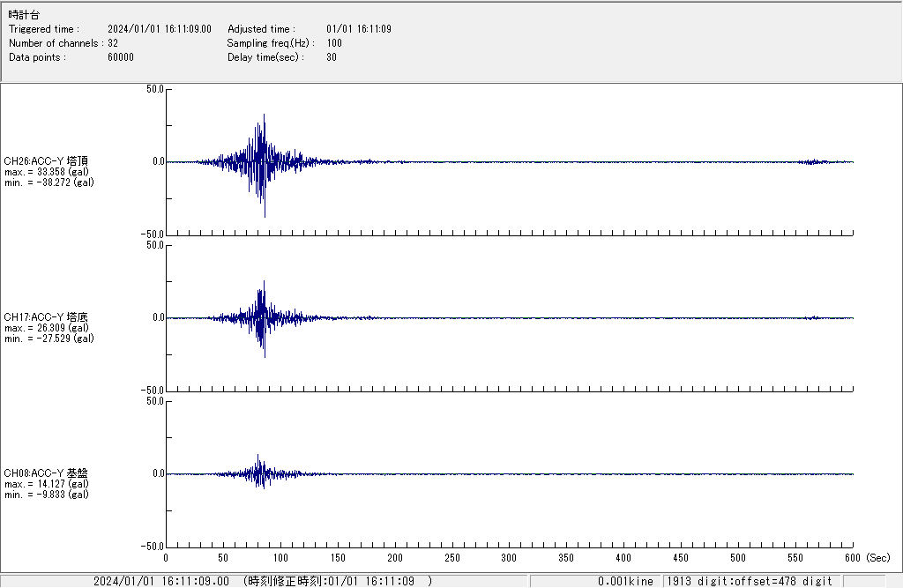Screen dimensions: 903x588
Task: Select the CH08:ACC-Y 基盤 channel label
Action: pos(46,473)
